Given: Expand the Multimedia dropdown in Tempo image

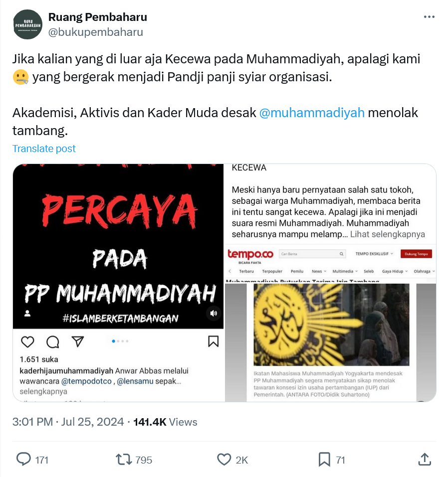Looking at the screenshot, I should [345, 271].
